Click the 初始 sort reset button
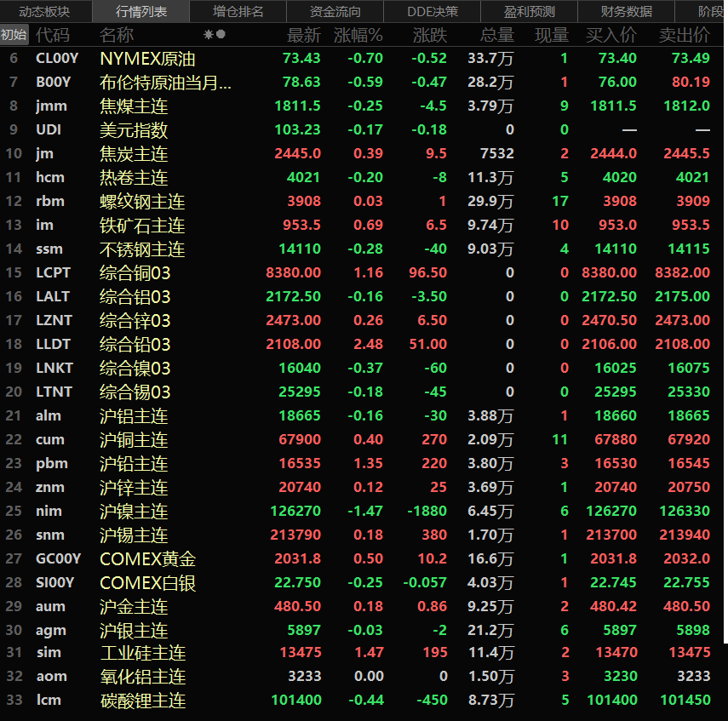Screen dimensions: 728x721 (14, 35)
